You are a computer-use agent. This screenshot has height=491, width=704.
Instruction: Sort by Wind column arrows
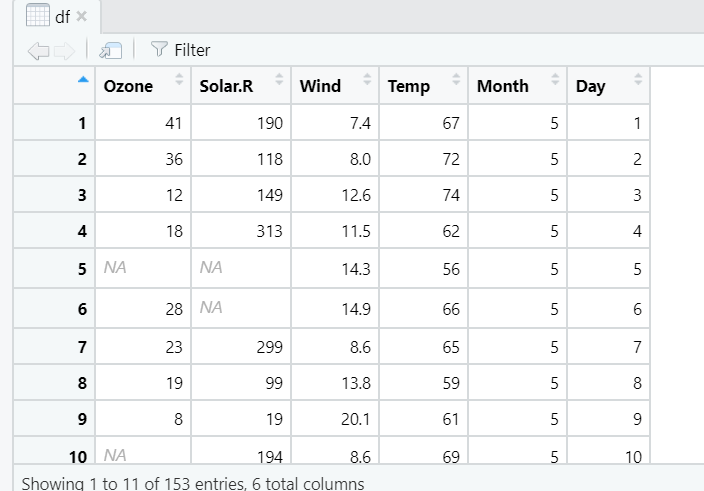[x=367, y=79]
